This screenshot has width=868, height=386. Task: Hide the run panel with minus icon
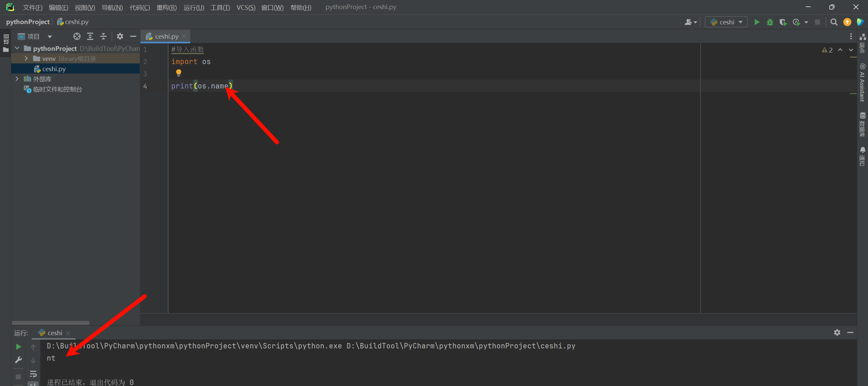point(850,332)
